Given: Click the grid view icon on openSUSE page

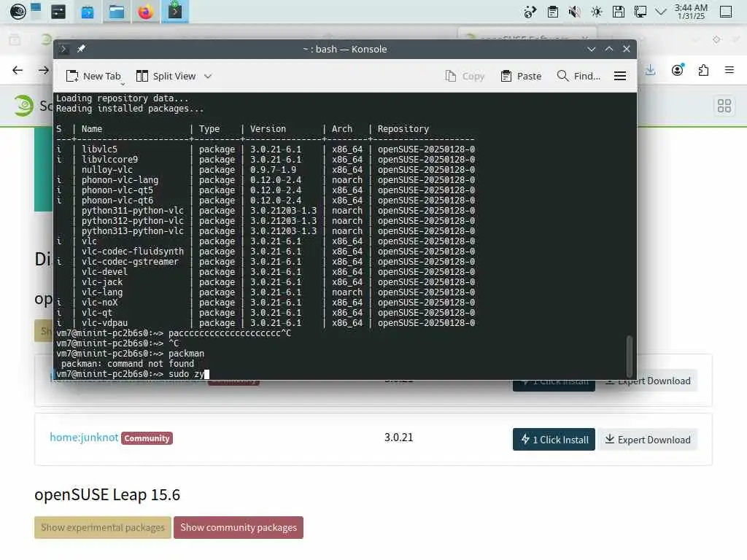Looking at the screenshot, I should click(x=724, y=106).
